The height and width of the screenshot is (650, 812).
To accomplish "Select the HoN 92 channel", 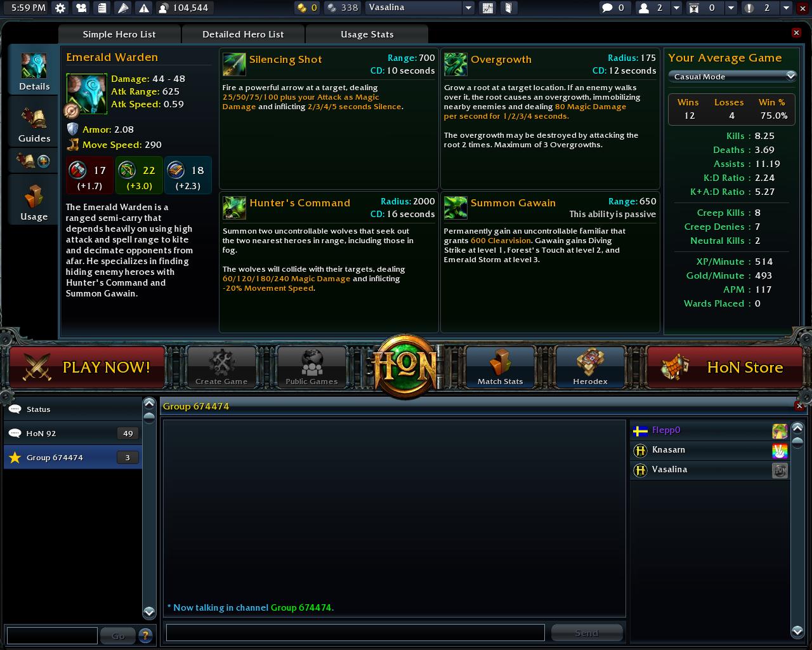I will tap(72, 434).
